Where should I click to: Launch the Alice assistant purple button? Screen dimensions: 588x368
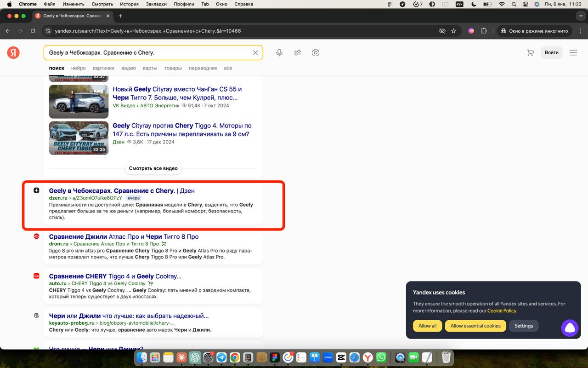(x=570, y=328)
